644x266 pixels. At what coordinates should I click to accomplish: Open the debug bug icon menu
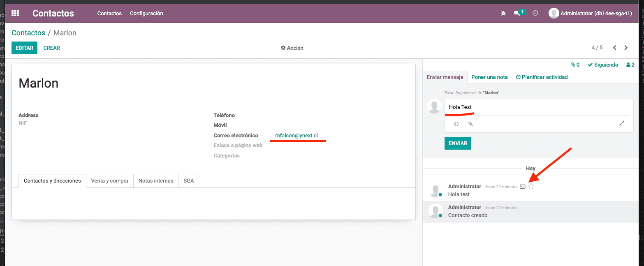click(503, 13)
